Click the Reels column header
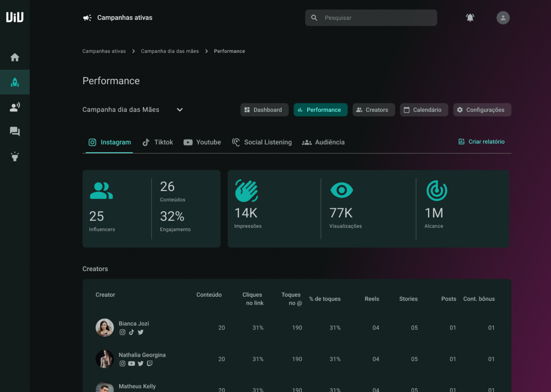551x392 pixels. 372,299
